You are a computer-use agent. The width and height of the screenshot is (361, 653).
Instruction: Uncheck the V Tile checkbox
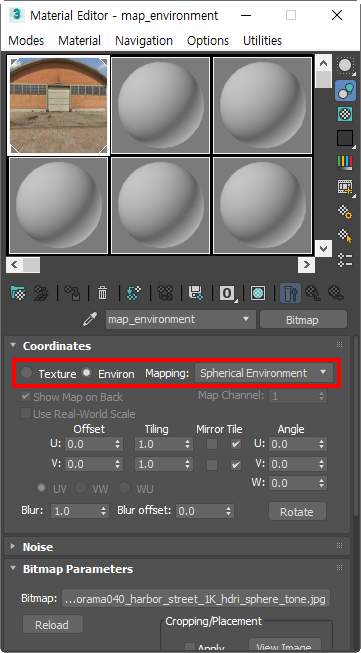point(236,464)
